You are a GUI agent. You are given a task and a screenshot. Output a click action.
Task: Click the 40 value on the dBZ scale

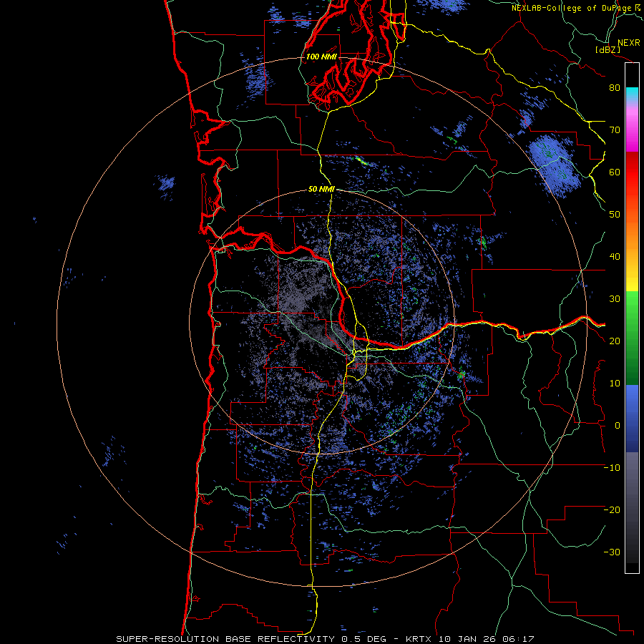coord(615,257)
